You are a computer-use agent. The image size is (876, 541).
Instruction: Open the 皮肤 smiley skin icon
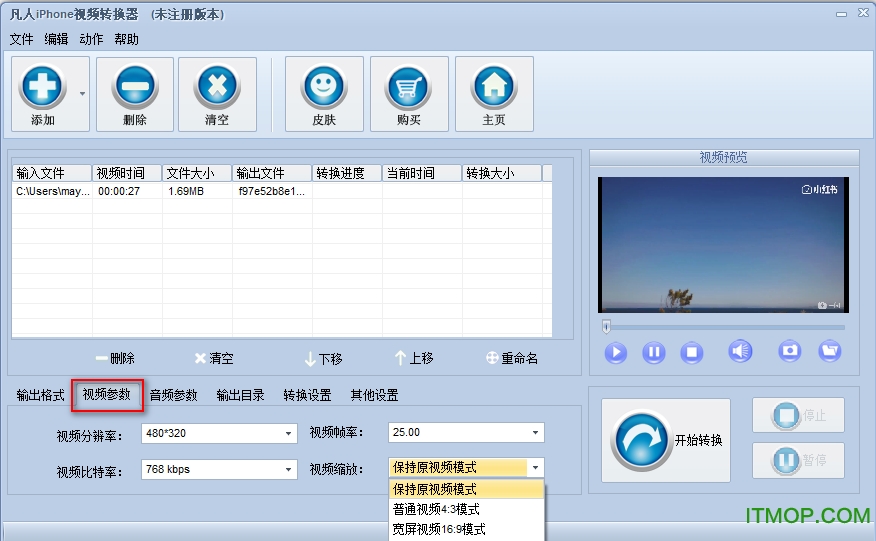click(x=324, y=87)
